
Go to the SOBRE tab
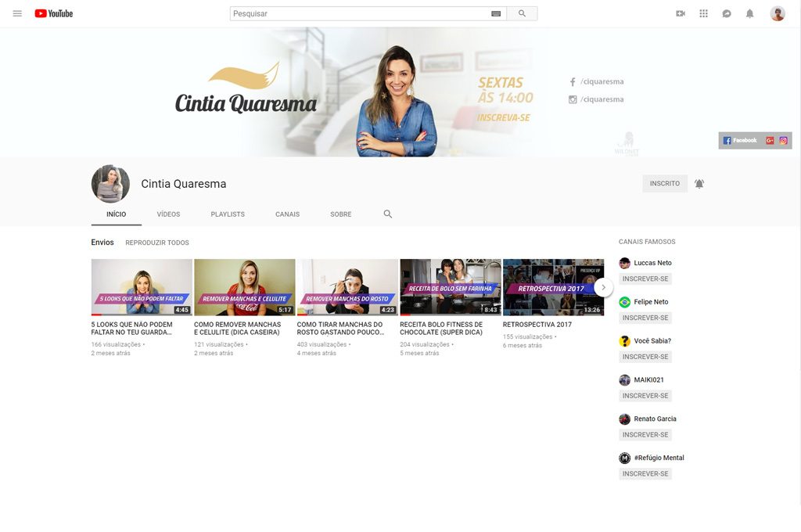(340, 214)
